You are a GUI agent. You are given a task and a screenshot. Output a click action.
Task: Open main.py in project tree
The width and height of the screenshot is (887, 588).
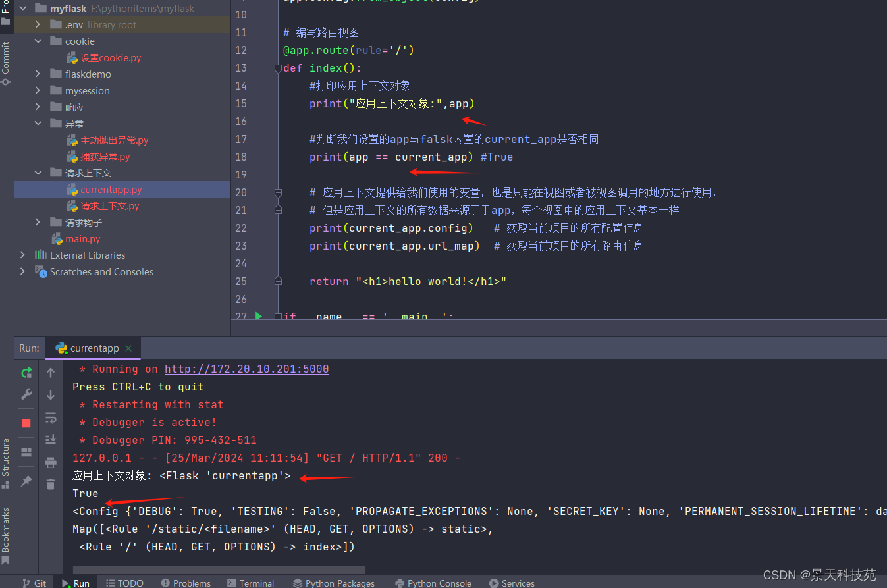coord(83,239)
